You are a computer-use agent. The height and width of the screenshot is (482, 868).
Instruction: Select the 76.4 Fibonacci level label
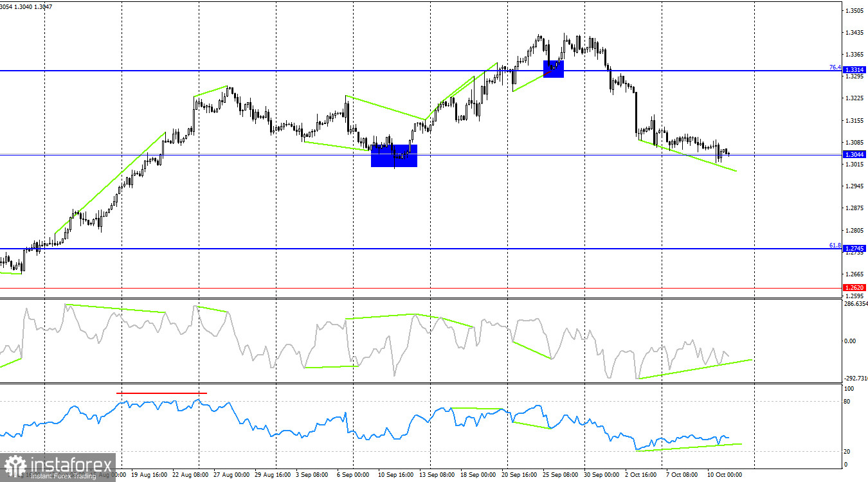pyautogui.click(x=835, y=67)
